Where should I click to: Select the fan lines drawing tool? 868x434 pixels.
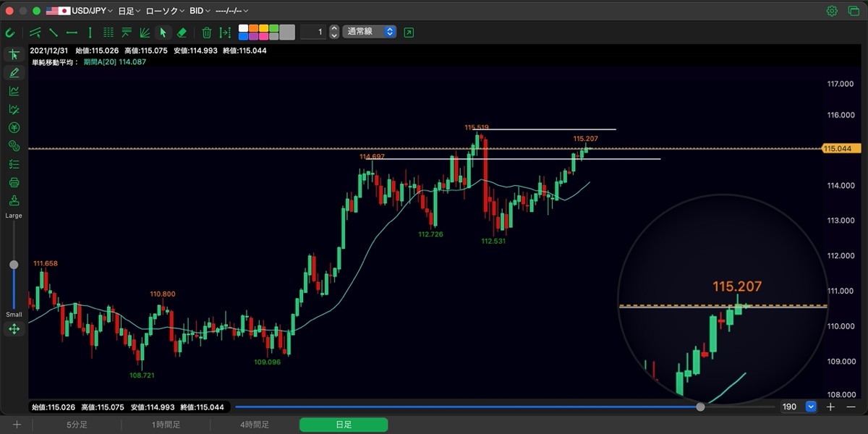coord(145,33)
